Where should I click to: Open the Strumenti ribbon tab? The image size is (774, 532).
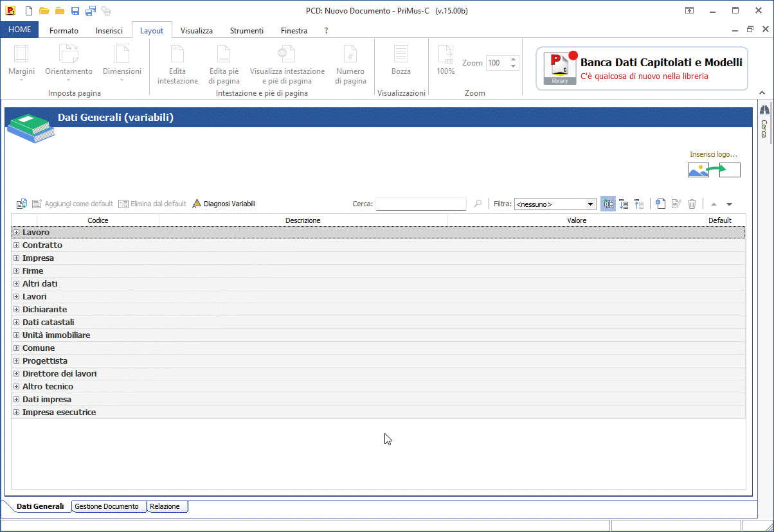(x=246, y=30)
